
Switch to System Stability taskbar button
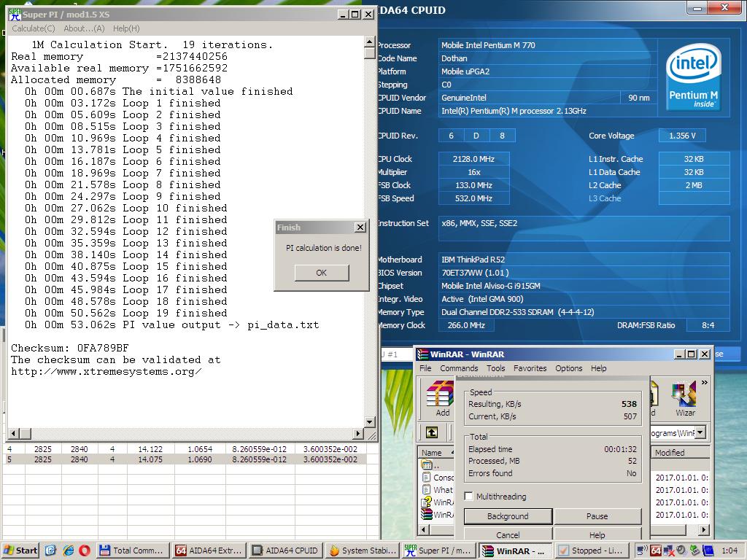tap(363, 551)
